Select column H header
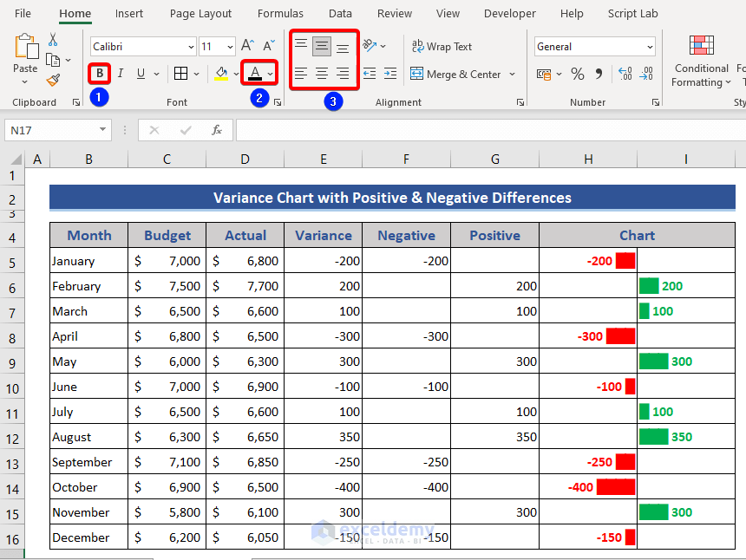The image size is (746, 560). (588, 160)
